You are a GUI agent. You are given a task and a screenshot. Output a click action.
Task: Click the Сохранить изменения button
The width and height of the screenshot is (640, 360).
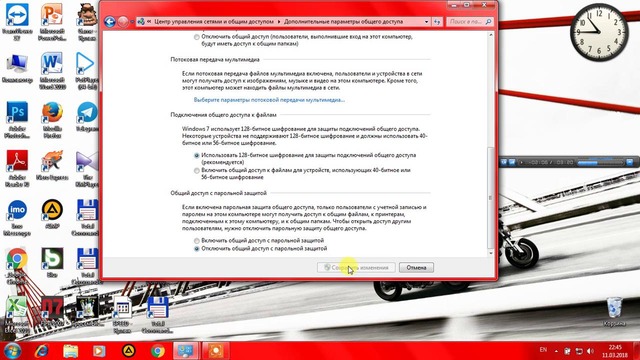pyautogui.click(x=356, y=268)
